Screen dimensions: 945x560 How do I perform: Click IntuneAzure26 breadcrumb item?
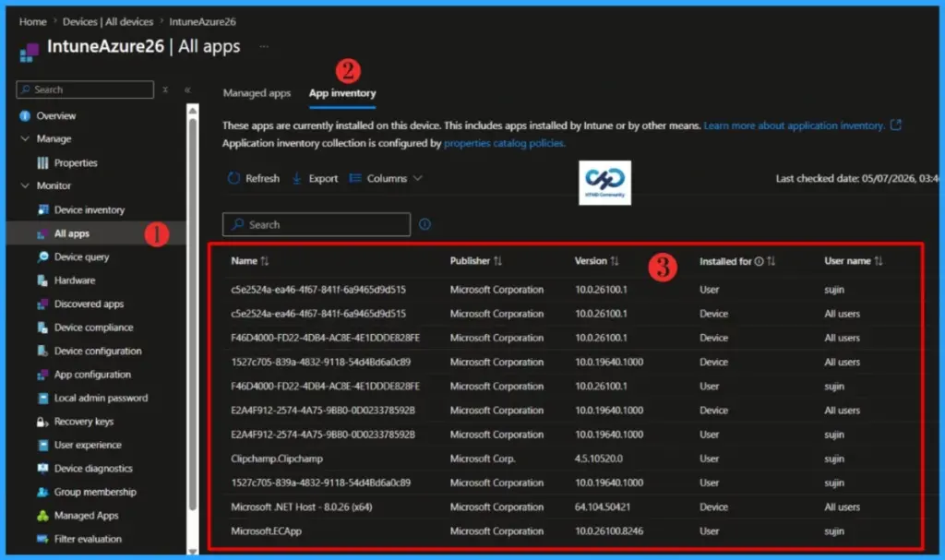(202, 22)
